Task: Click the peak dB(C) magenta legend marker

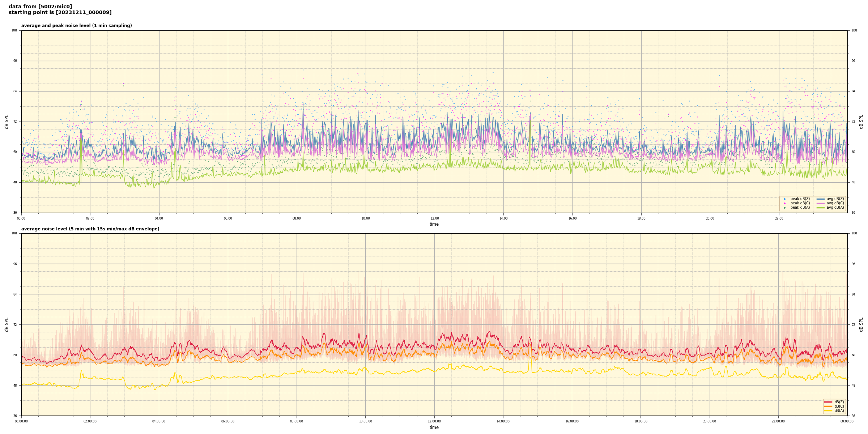Action: click(x=784, y=203)
